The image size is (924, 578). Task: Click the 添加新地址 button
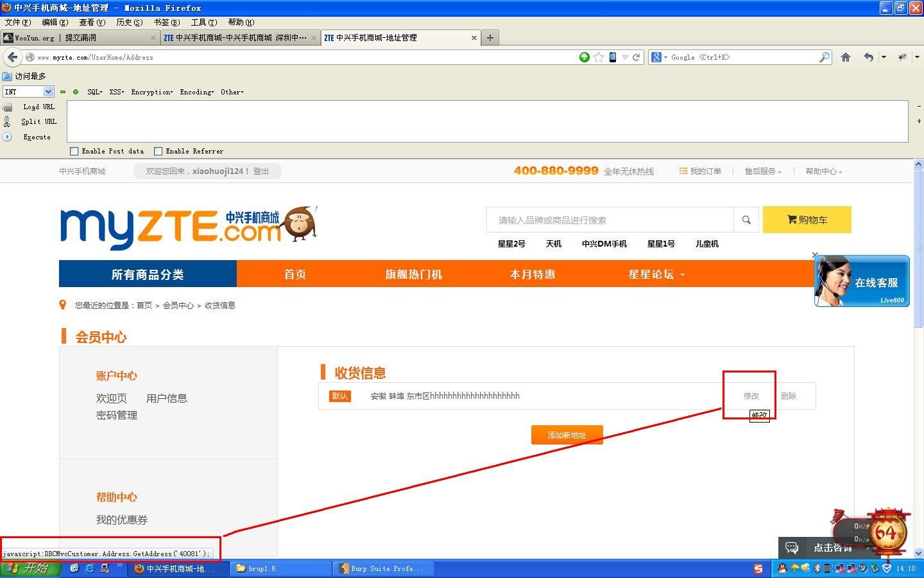click(x=567, y=435)
